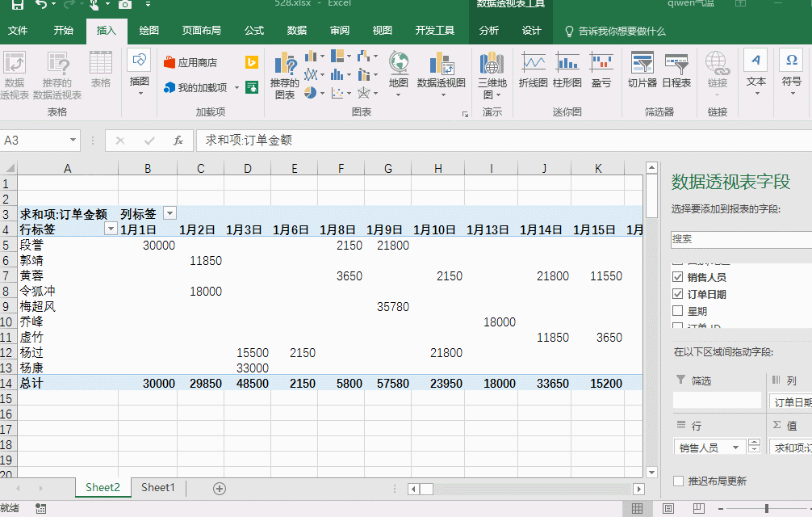Switch to Page Layout view icon
The height and width of the screenshot is (517, 812).
(x=668, y=509)
